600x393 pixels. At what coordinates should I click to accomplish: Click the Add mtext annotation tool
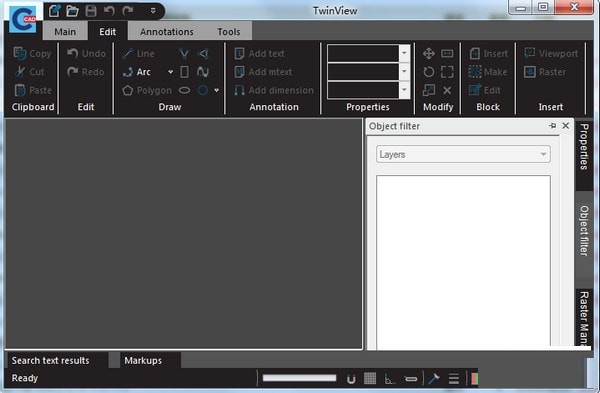click(263, 72)
